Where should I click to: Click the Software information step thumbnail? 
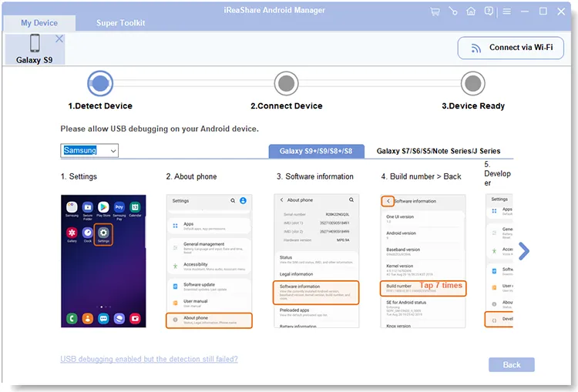tap(316, 261)
